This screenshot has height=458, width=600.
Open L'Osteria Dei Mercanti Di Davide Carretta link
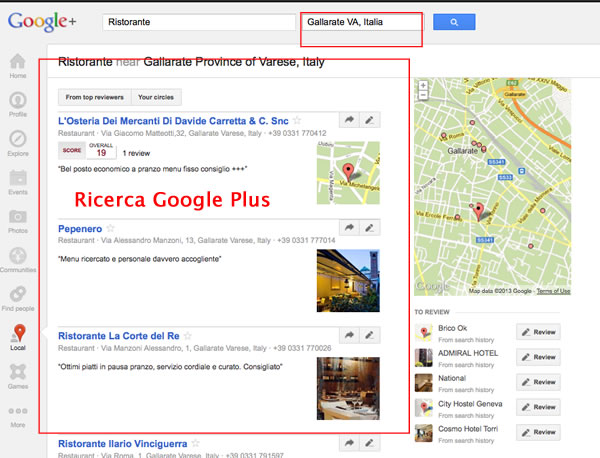click(173, 121)
